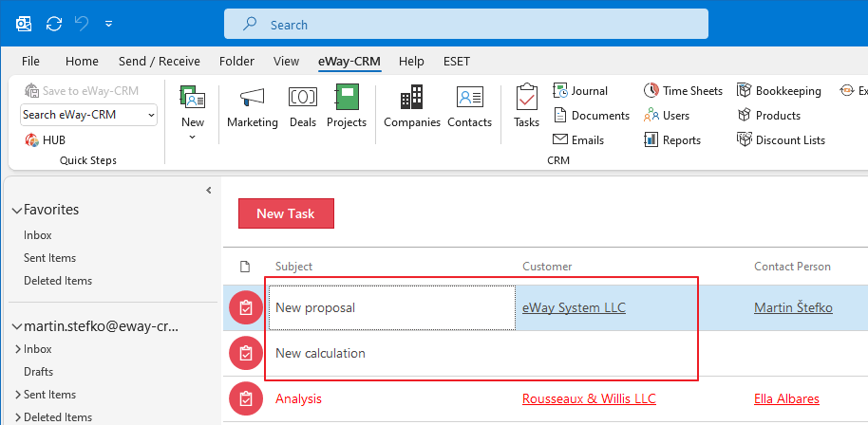Click the task icon for New calculation
Viewport: 868px width, 425px height.
click(x=246, y=353)
